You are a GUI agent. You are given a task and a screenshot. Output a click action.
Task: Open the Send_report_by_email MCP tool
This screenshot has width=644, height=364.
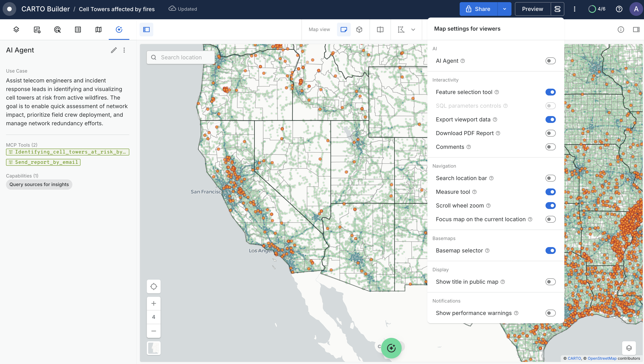coord(43,162)
